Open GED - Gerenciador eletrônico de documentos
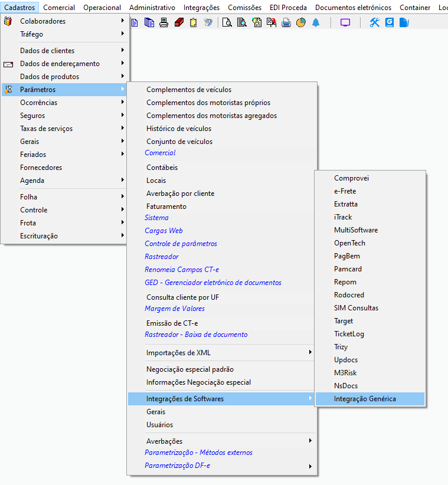This screenshot has width=448, height=485. pos(213,283)
